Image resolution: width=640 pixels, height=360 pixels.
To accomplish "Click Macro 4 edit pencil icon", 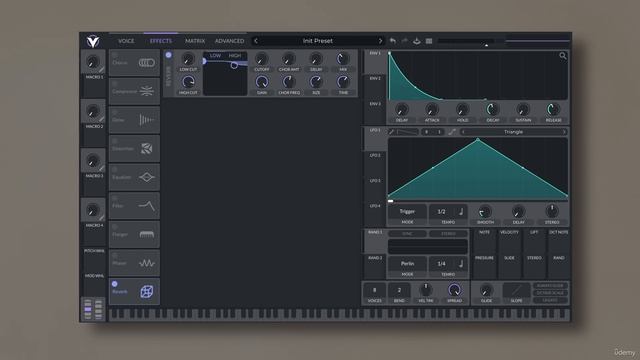I will click(101, 218).
